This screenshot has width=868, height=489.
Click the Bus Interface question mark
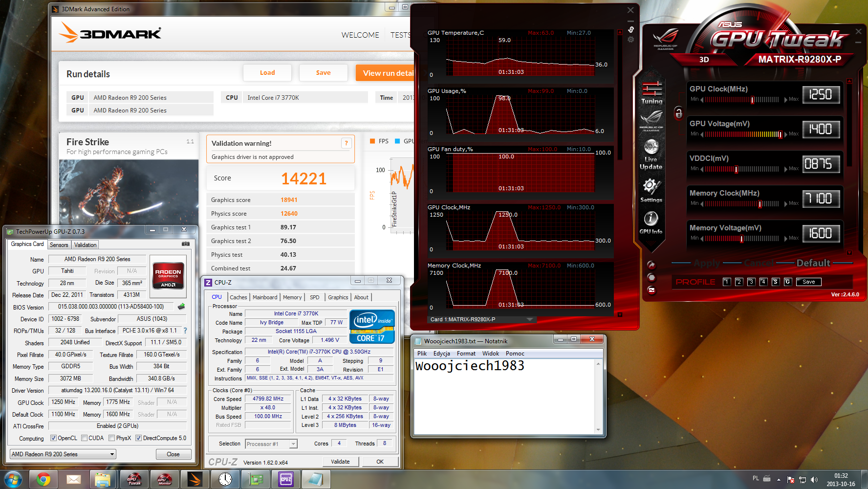pos(185,331)
